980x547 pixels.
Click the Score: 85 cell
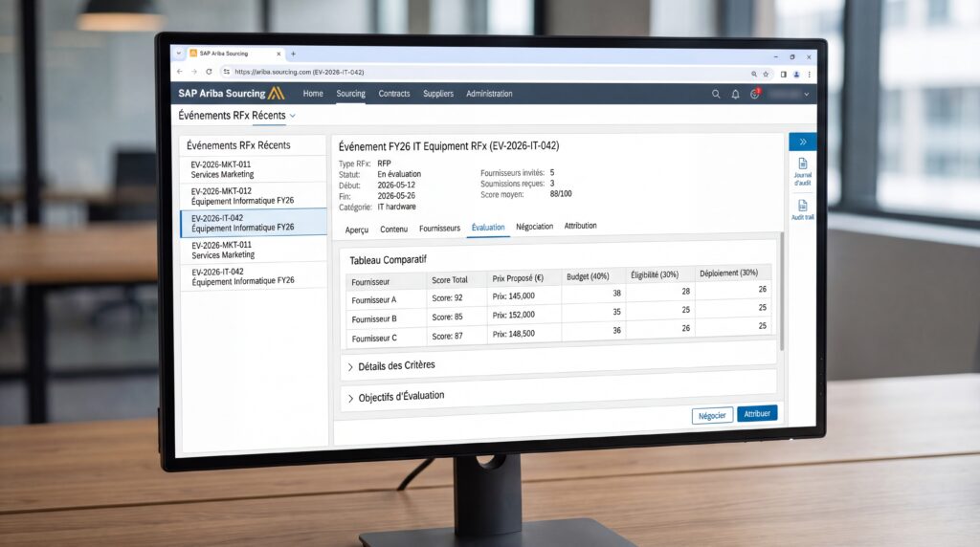[x=447, y=317]
